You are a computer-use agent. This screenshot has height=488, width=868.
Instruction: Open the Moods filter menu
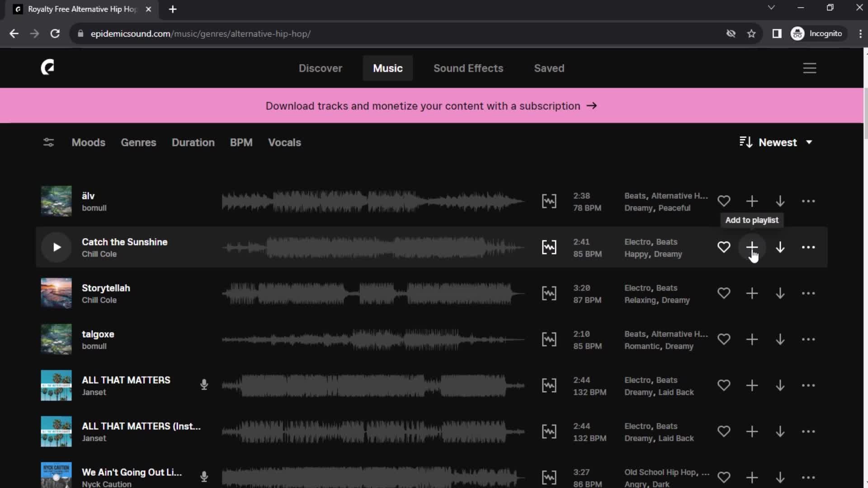click(88, 142)
